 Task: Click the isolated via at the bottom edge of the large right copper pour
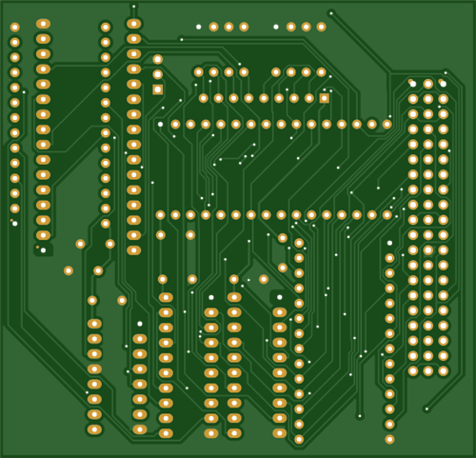click(360, 416)
